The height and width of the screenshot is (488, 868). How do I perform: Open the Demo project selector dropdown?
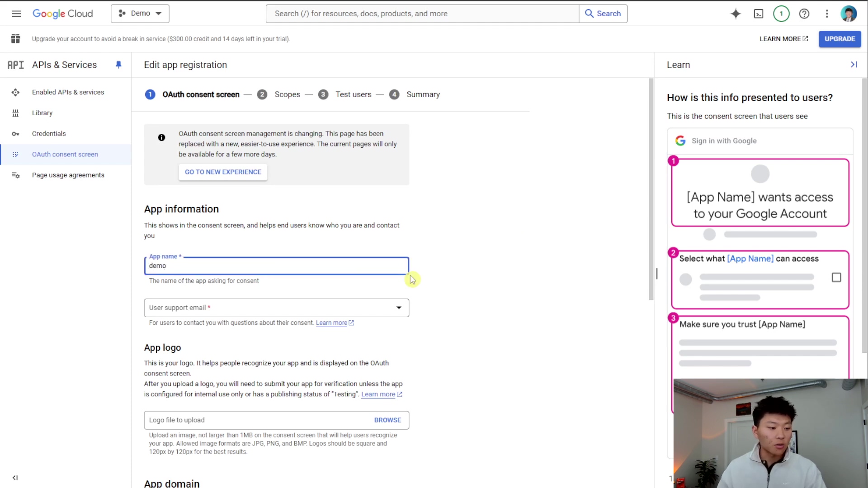point(140,14)
